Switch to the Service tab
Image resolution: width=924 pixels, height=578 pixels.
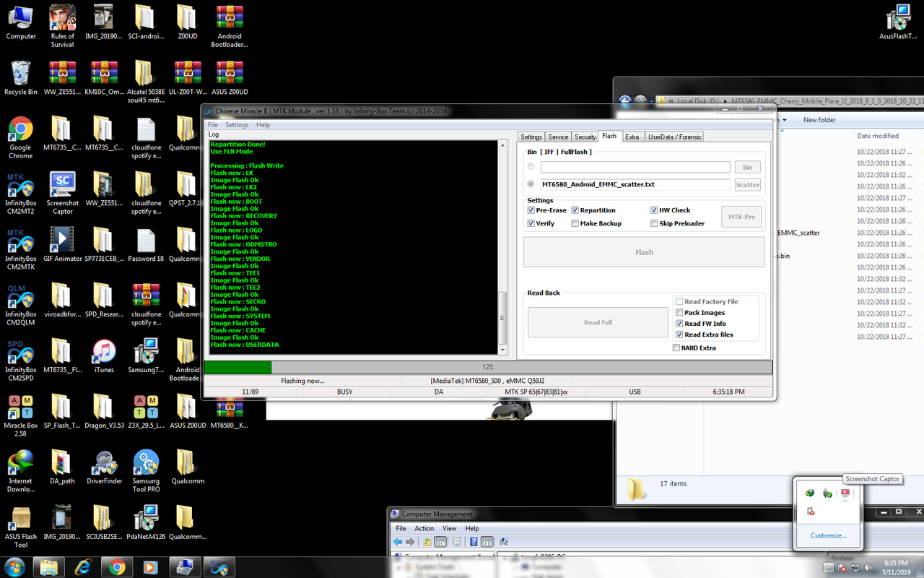point(558,137)
